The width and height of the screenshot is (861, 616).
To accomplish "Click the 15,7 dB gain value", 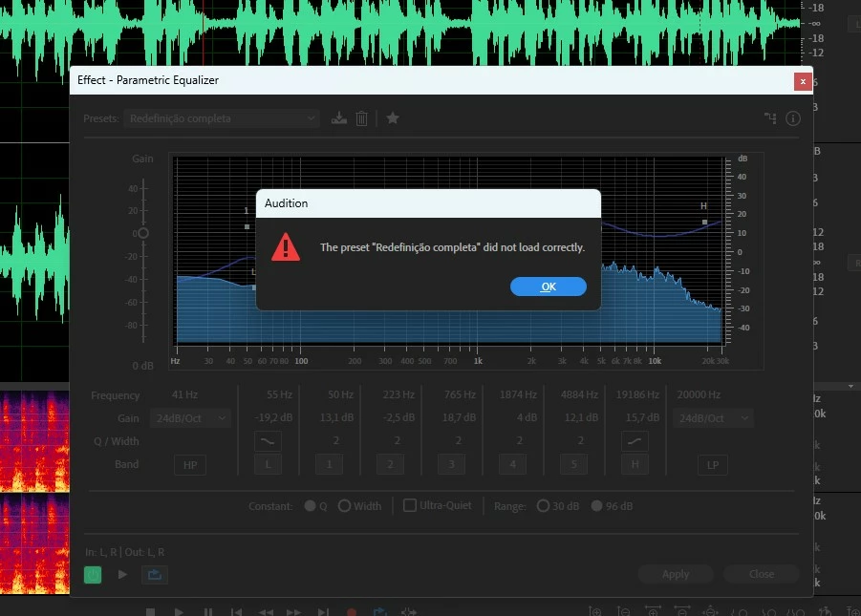I will [x=642, y=417].
